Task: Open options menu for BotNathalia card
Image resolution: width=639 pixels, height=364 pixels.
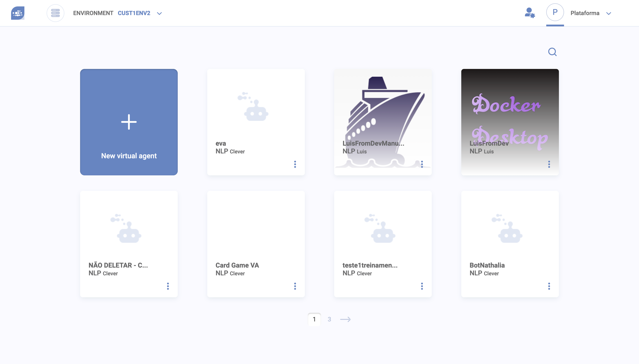Action: tap(549, 286)
